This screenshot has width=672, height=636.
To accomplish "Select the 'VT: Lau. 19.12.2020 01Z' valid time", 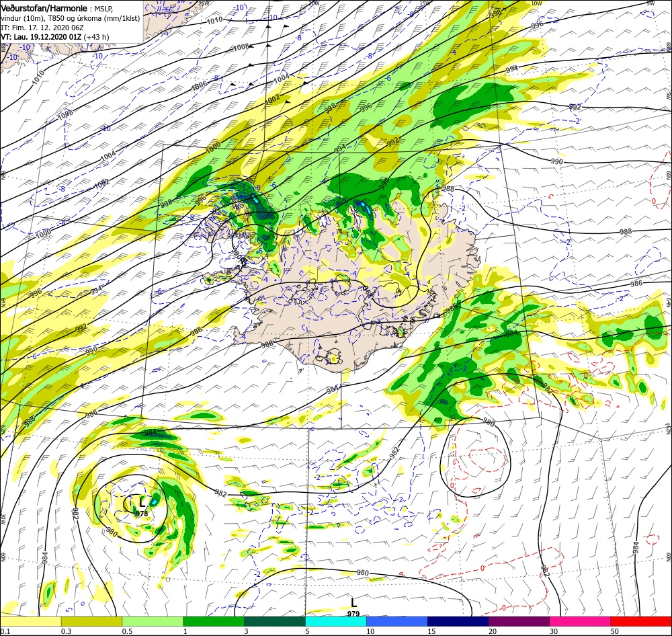I will [x=41, y=37].
